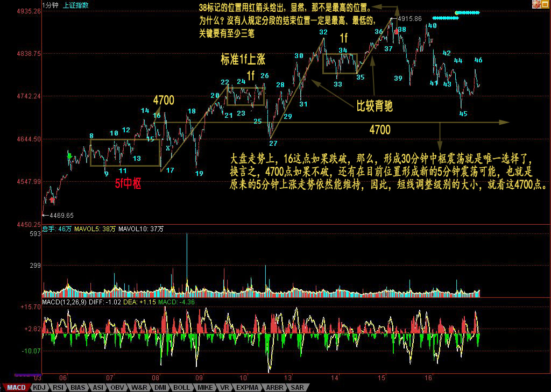Select the RSI indicator tab
Screen dimensions: 551x392
click(x=58, y=387)
